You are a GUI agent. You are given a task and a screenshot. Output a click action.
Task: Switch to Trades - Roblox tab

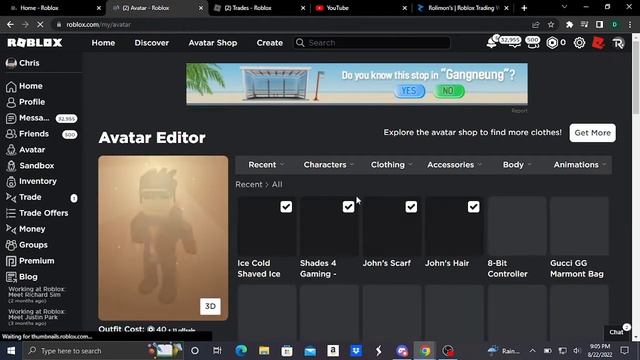click(x=260, y=8)
